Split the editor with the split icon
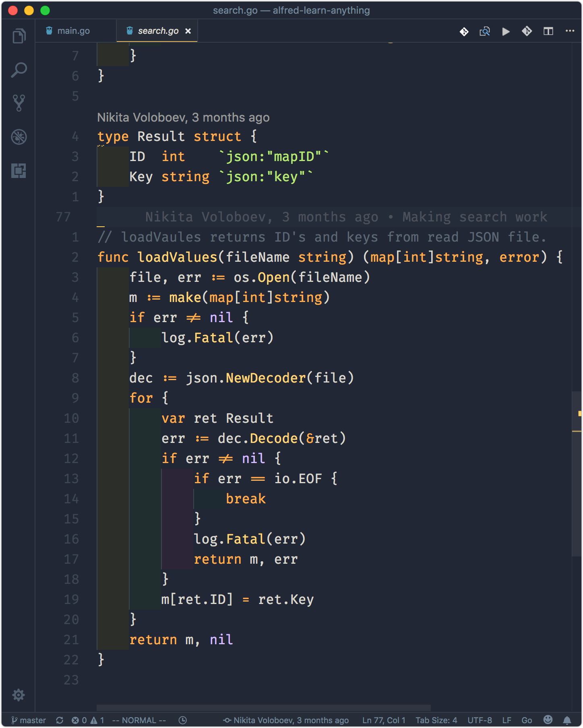The width and height of the screenshot is (583, 728). click(x=548, y=31)
